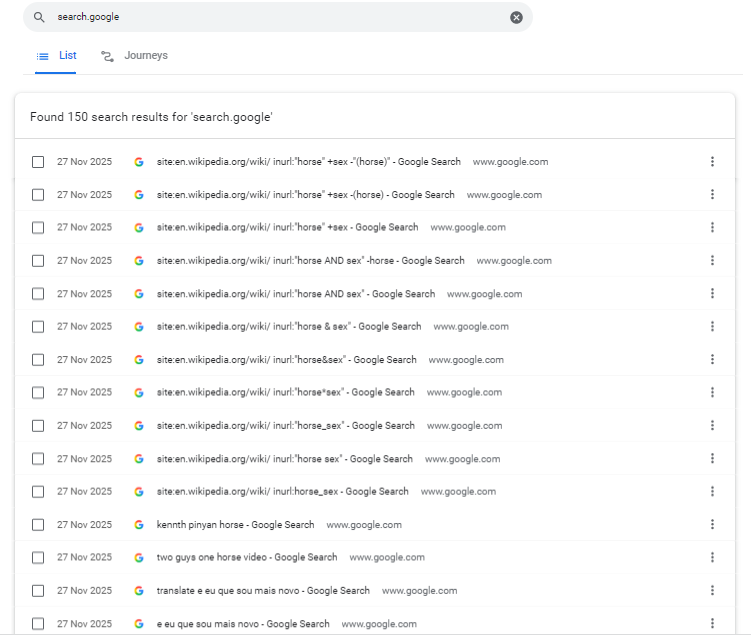751x636 pixels.
Task: Check the 'inurl:"horse_sex"' quoted entry
Action: click(38, 426)
